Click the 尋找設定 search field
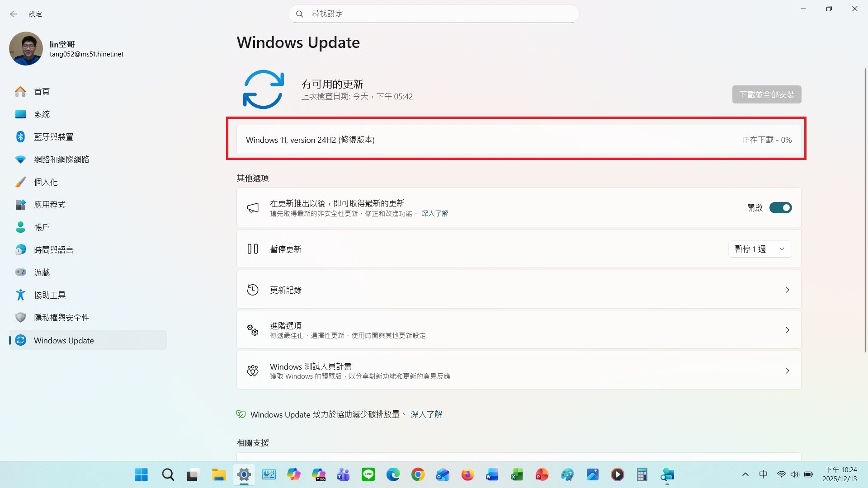This screenshot has height=488, width=868. coord(433,14)
